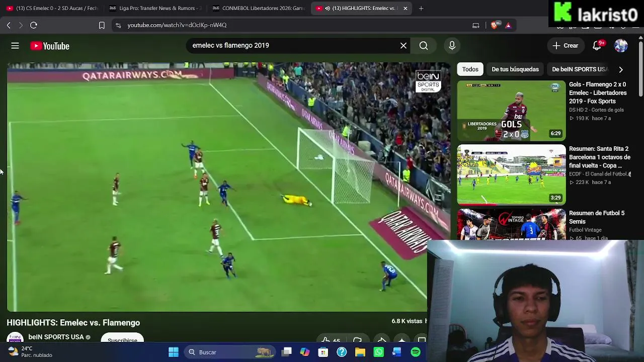Open the beIN SPORTS USA channel avatar
This screenshot has width=644, height=362.
(x=15, y=338)
